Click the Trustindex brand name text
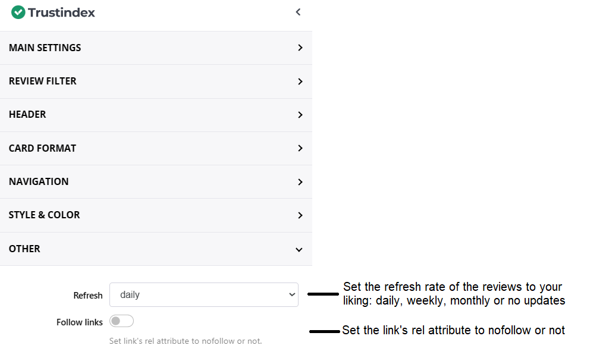The width and height of the screenshot is (606, 364). [x=61, y=12]
